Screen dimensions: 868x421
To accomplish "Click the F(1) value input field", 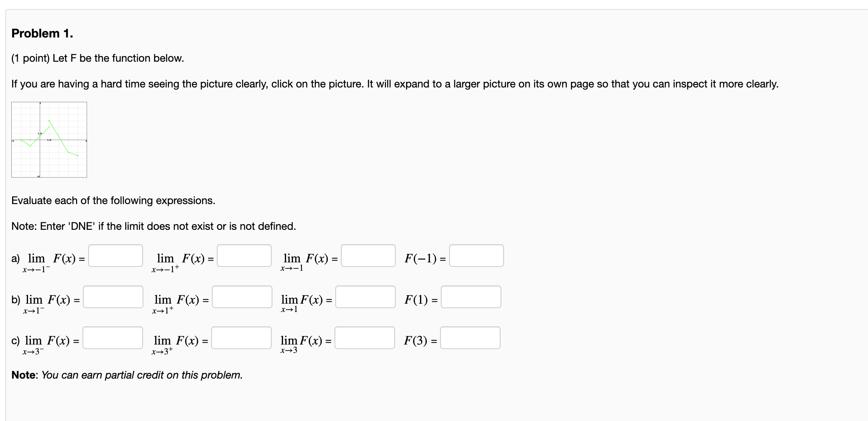I will [471, 297].
